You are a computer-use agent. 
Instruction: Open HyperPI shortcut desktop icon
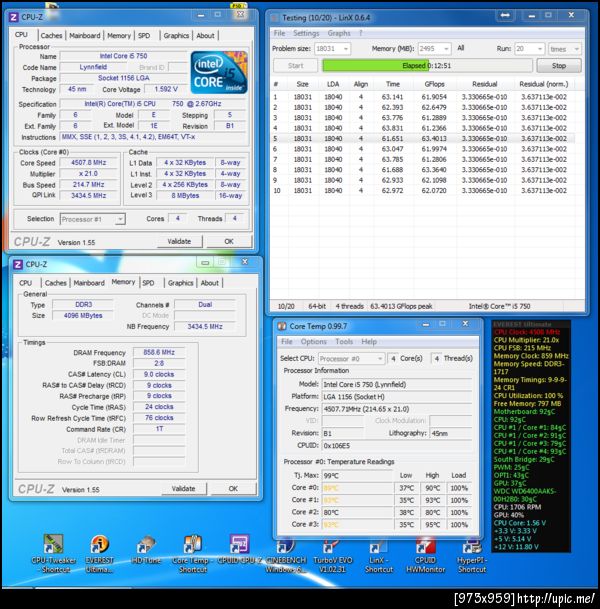(472, 555)
